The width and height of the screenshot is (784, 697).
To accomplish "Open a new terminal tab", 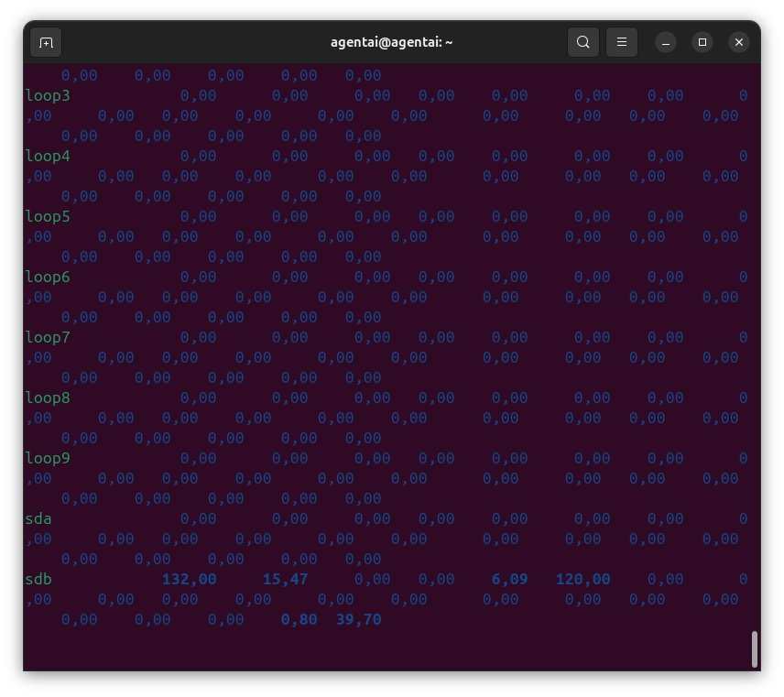I will pos(46,42).
